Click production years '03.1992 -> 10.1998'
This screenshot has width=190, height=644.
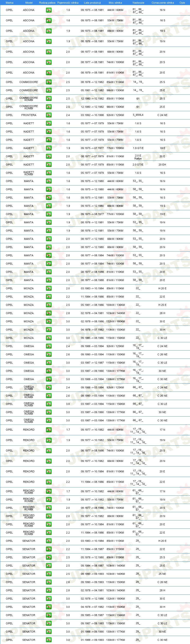click(92, 115)
